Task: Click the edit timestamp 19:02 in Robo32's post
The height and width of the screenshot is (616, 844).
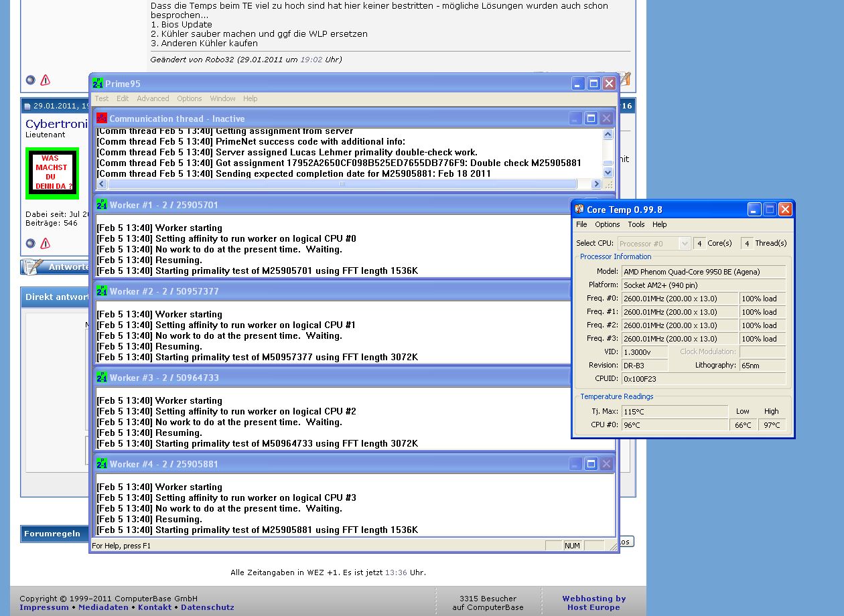Action: click(311, 60)
